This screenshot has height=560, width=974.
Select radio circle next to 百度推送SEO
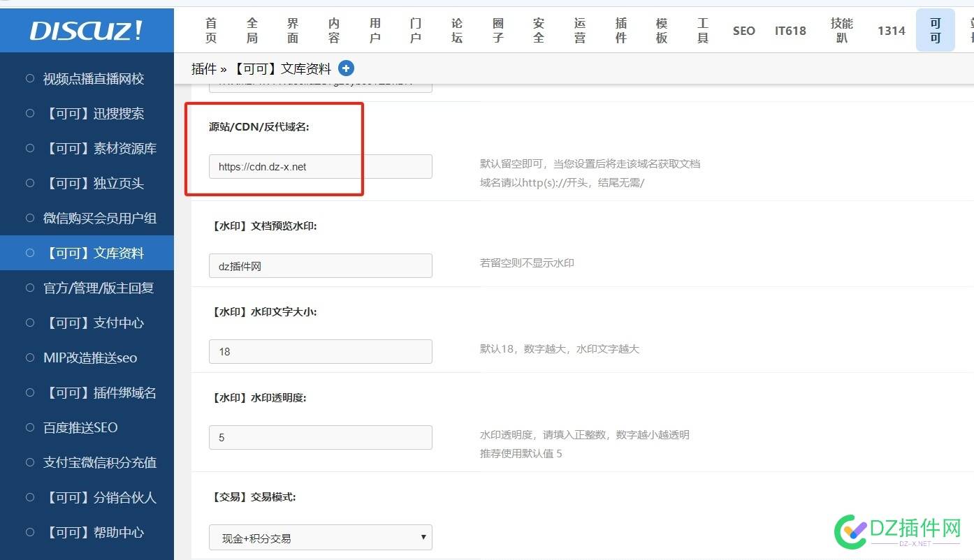(29, 427)
